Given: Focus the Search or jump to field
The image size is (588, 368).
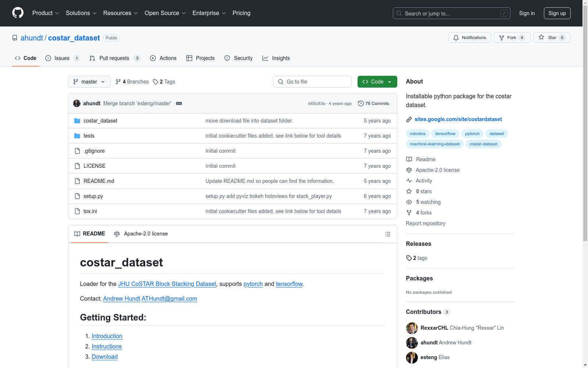Looking at the screenshot, I should pyautogui.click(x=452, y=13).
